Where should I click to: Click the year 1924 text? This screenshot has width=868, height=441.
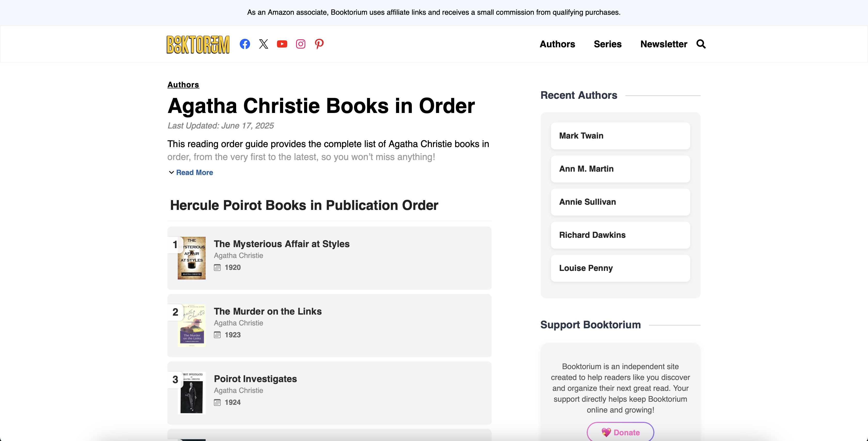pyautogui.click(x=233, y=402)
